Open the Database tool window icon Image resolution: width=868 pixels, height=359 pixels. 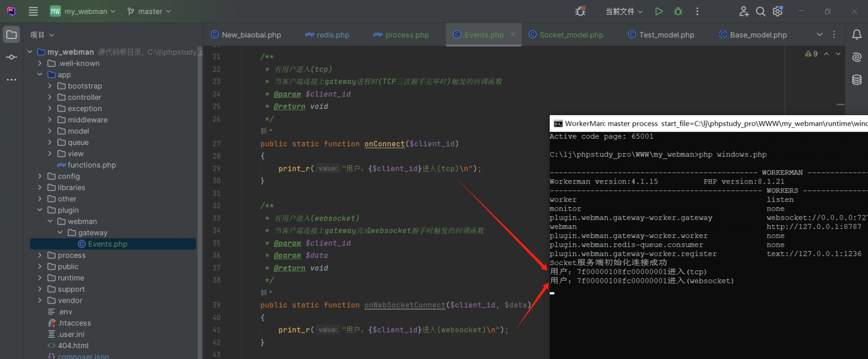coord(857,80)
